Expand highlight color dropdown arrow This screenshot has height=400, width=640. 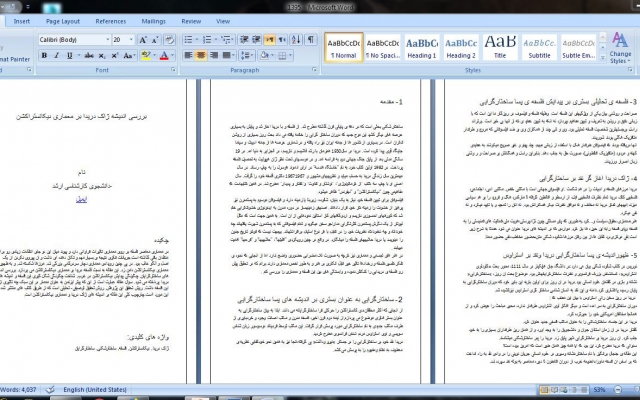[154, 56]
